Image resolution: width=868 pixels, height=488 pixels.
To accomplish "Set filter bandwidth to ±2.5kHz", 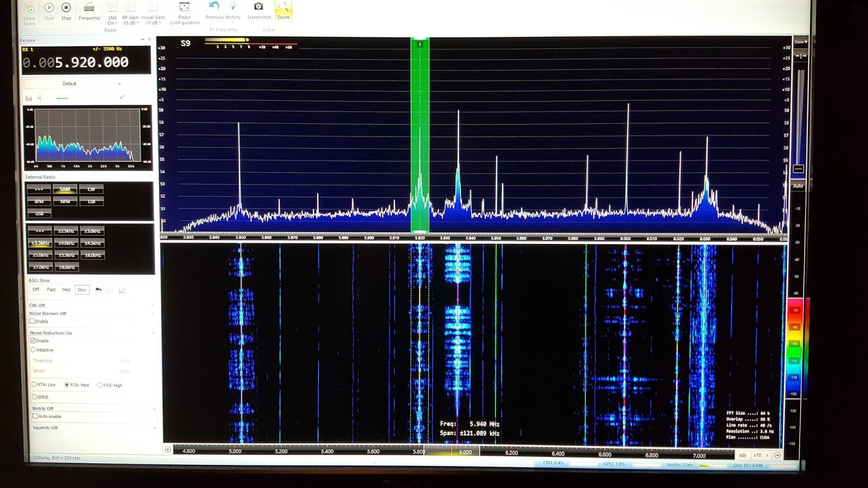I will click(x=66, y=231).
